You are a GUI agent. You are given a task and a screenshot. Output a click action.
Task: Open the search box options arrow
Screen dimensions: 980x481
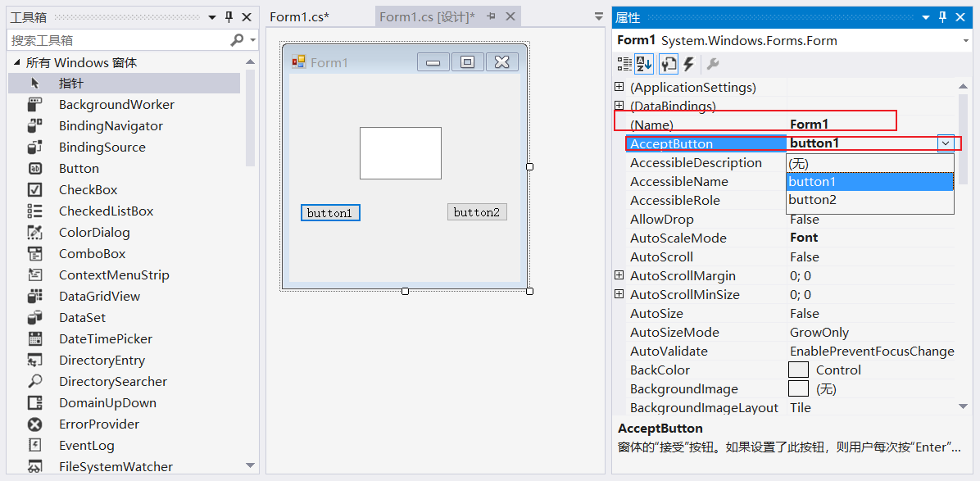252,40
